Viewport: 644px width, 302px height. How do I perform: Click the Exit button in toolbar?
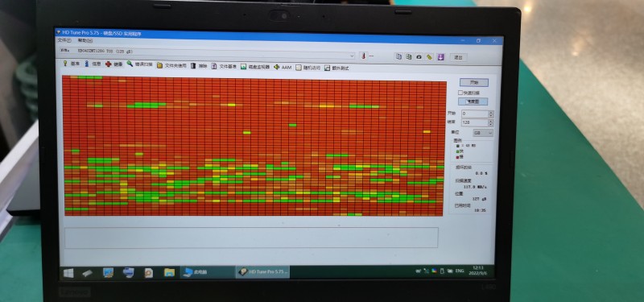click(x=458, y=57)
